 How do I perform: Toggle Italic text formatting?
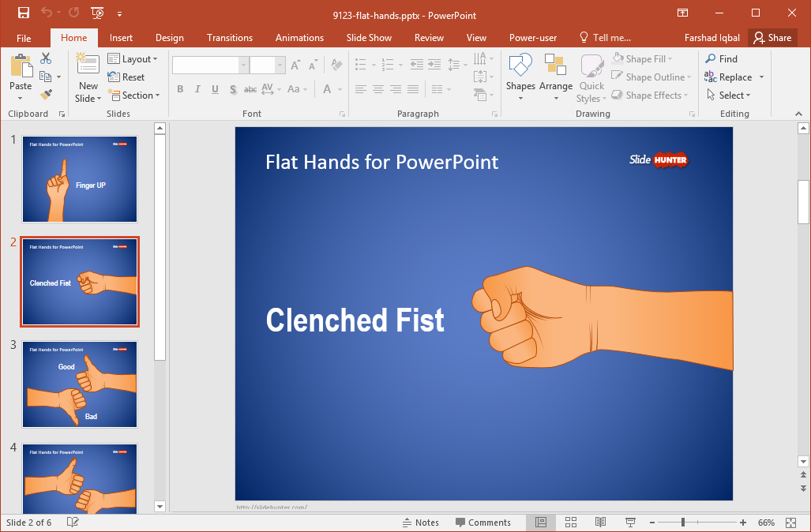(197, 89)
